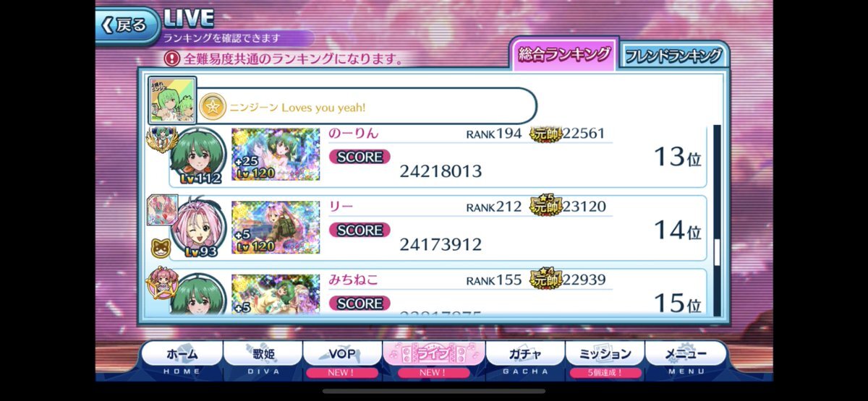
Task: View のーりん's Lv 120 card thumbnail
Action: point(276,155)
